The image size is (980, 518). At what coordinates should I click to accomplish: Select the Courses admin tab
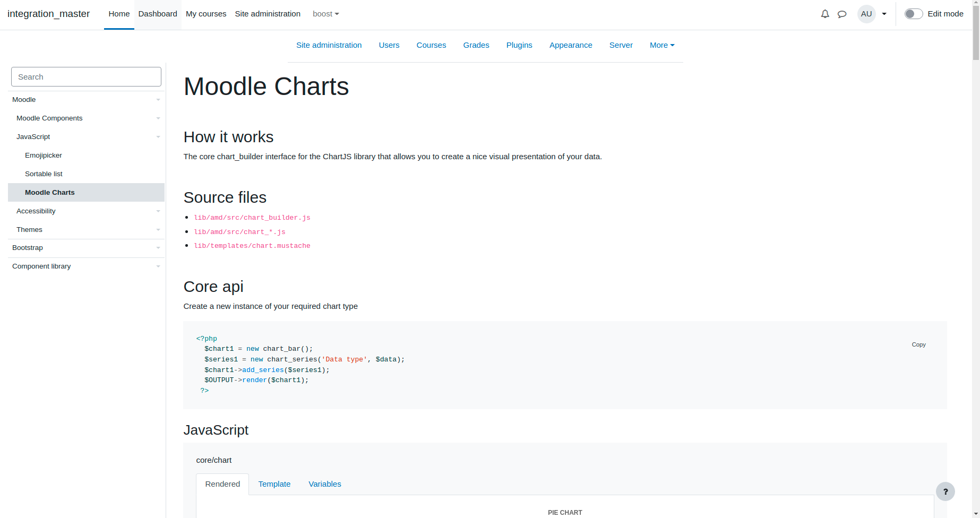coord(431,45)
